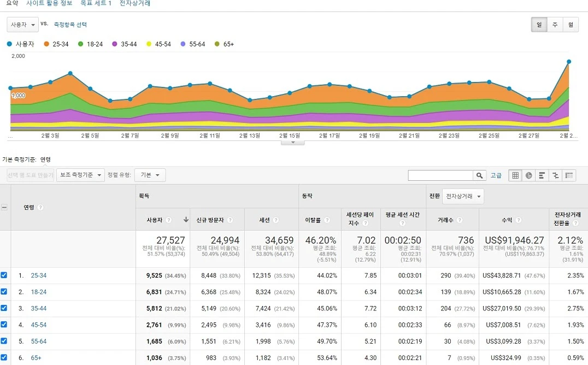This screenshot has height=365, width=588.
Task: Click the 고급 advanced filter link
Action: click(496, 175)
